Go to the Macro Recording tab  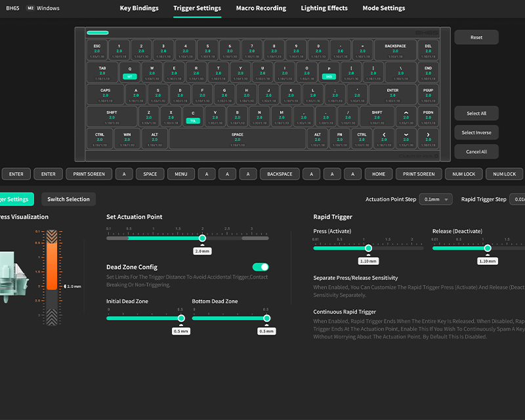[261, 9]
